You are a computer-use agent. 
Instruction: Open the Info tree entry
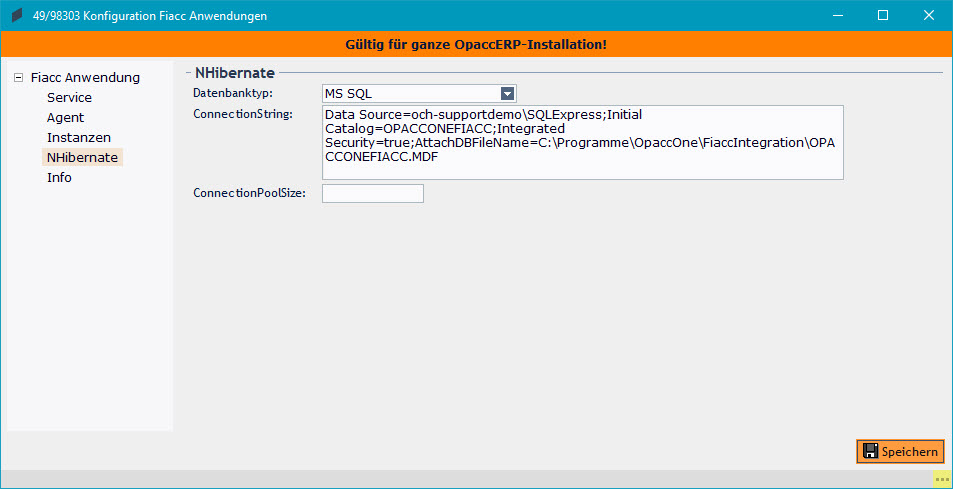(59, 178)
